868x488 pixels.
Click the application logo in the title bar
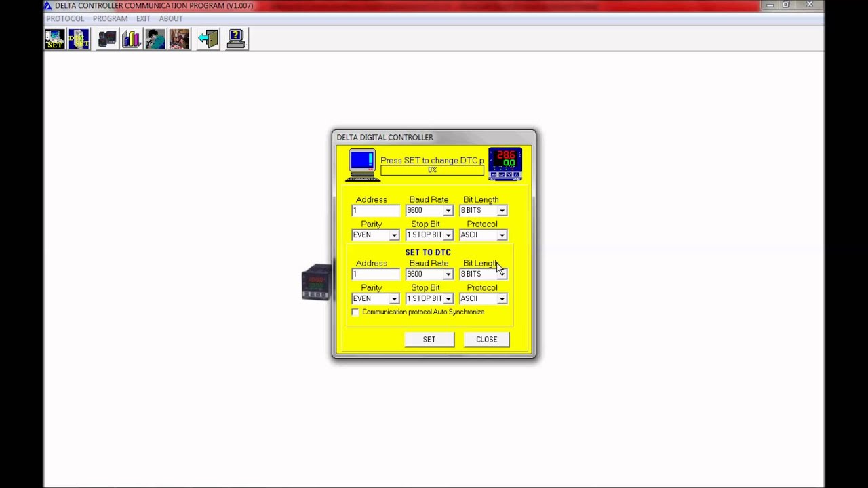click(47, 5)
